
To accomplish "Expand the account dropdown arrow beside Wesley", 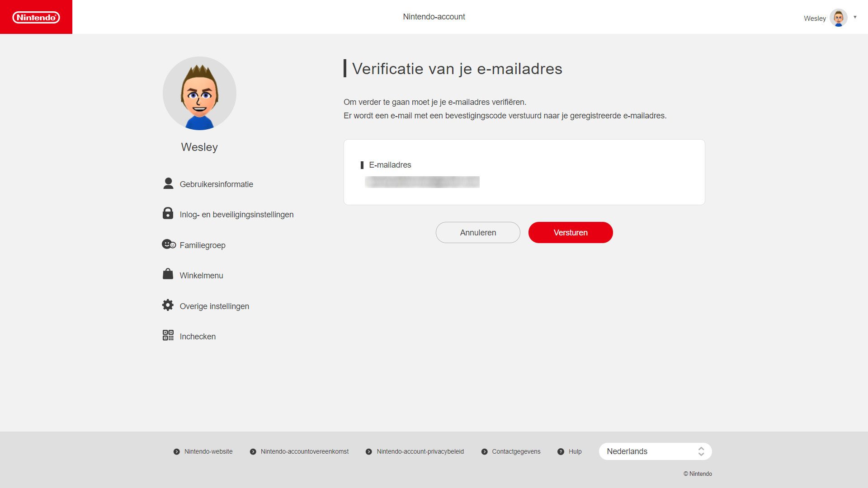I will (x=855, y=17).
